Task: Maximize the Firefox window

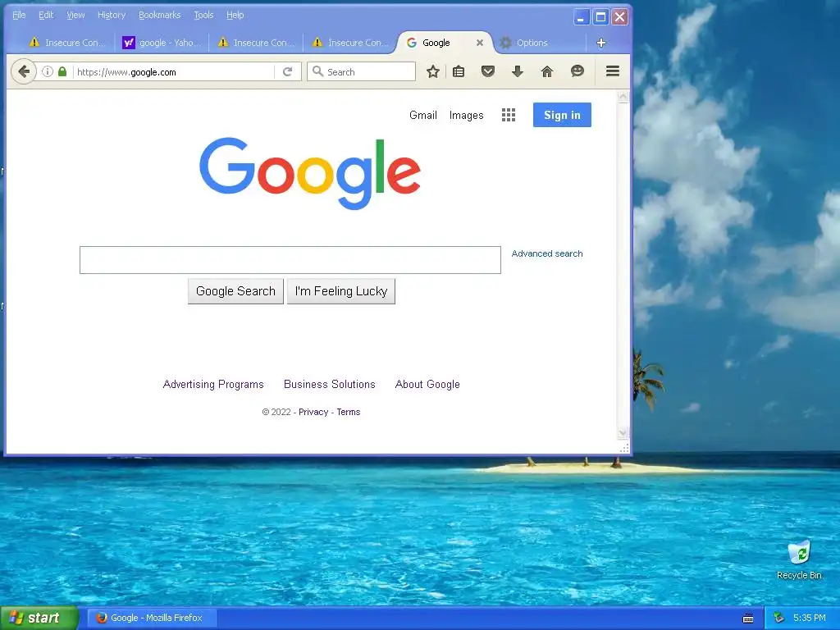Action: (600, 17)
